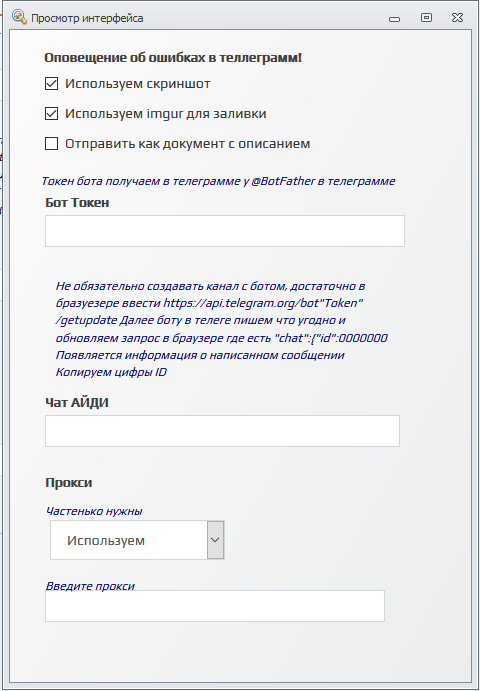Viewport: 480px width, 691px height.
Task: Minimize the Просмотр интерфейса window
Action: [394, 19]
